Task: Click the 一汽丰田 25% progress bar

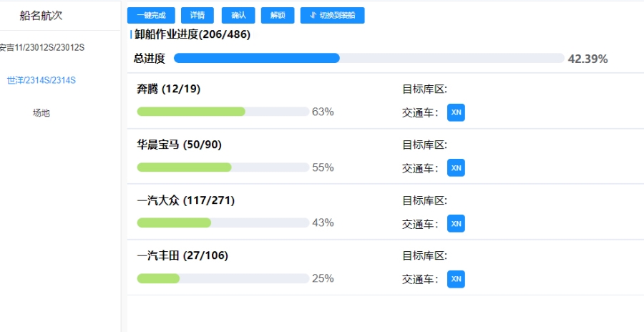Action: (x=223, y=278)
